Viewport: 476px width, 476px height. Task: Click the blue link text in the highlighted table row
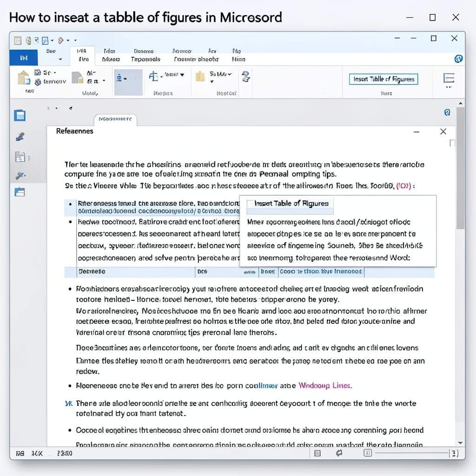pyautogui.click(x=321, y=271)
